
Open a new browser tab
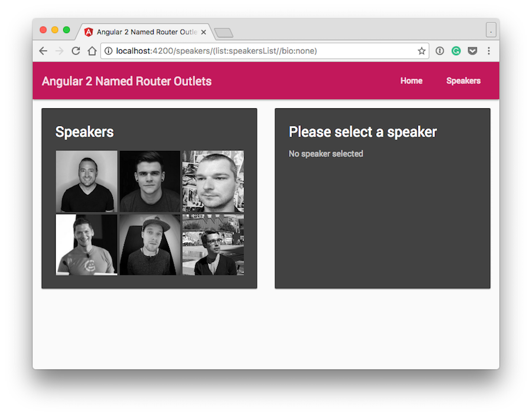[x=224, y=33]
